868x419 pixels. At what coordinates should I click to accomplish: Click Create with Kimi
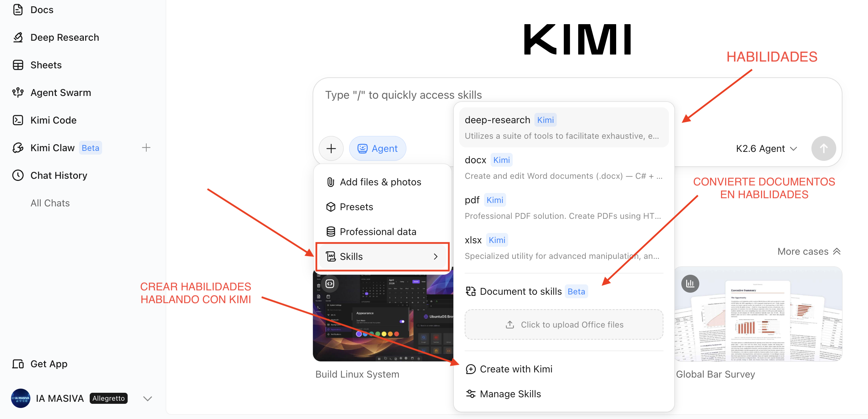click(x=564, y=369)
